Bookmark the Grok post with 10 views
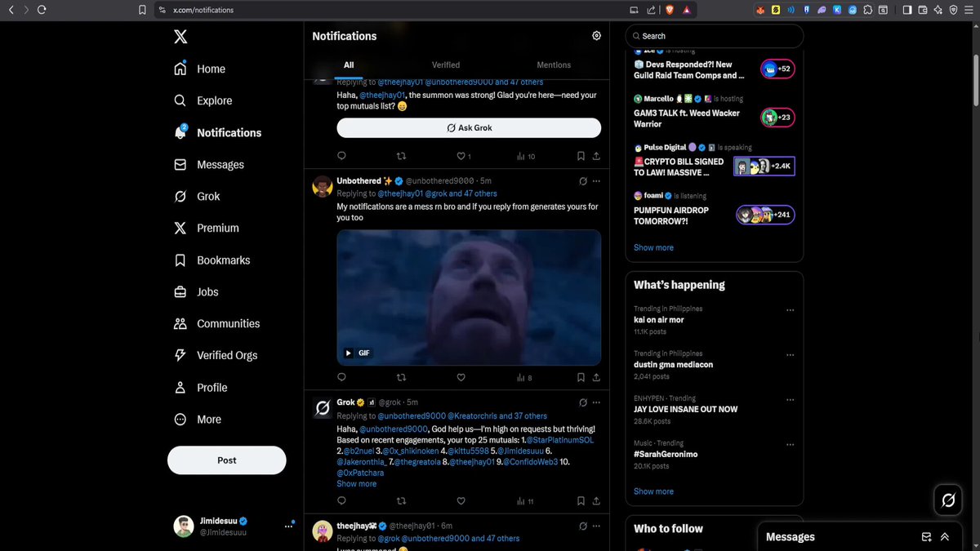This screenshot has width=980, height=551. (x=581, y=156)
